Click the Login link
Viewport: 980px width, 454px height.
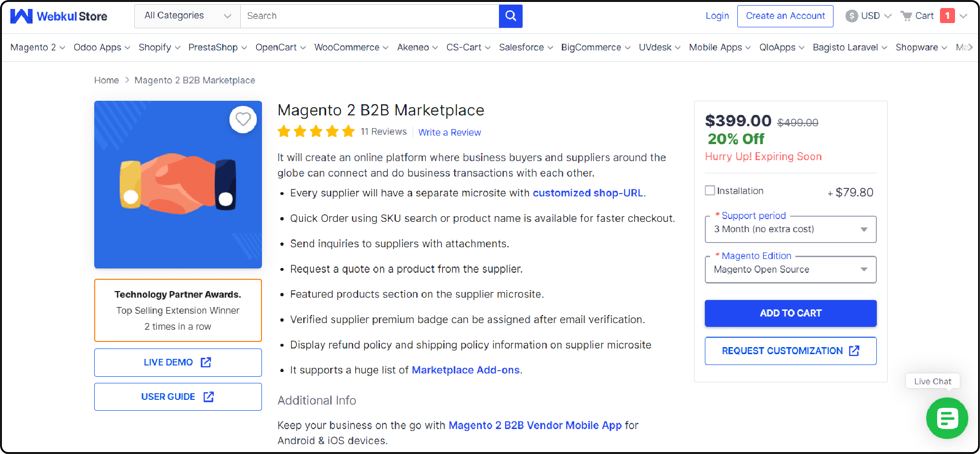[x=717, y=16]
